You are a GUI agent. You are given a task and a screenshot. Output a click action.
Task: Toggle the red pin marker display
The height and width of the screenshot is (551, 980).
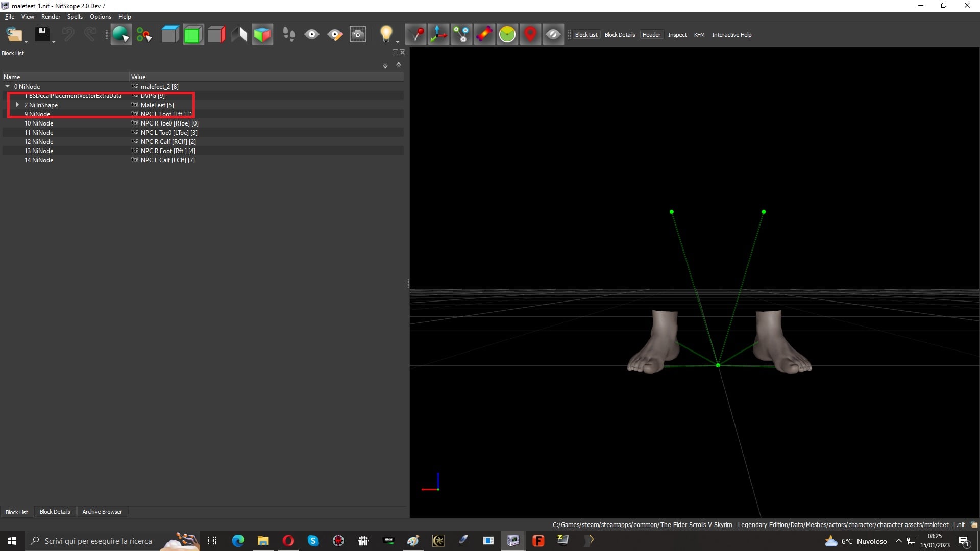click(416, 35)
